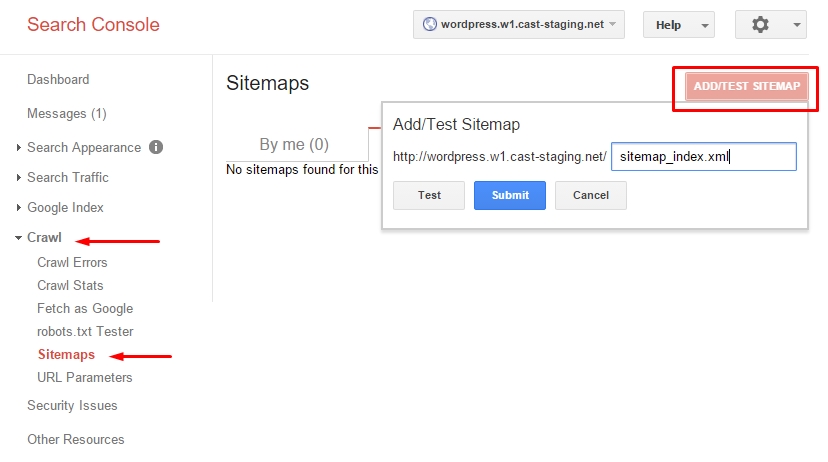
Task: Click the Test button
Action: 429,195
